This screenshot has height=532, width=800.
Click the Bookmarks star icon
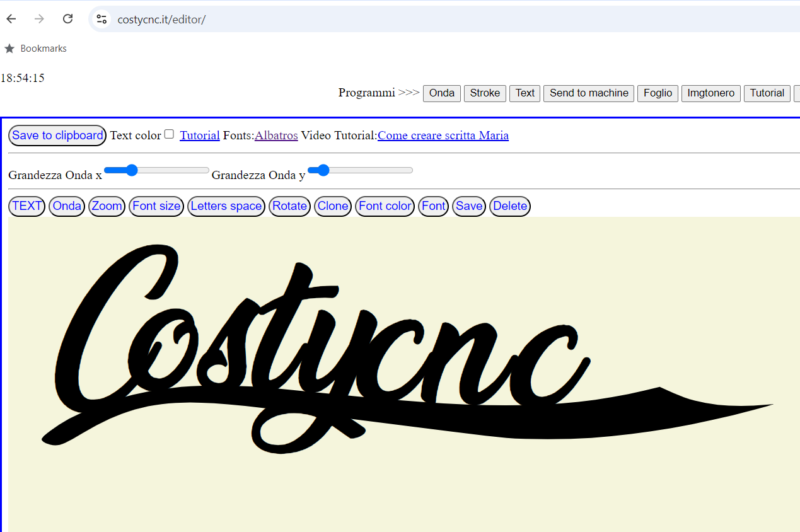9,49
